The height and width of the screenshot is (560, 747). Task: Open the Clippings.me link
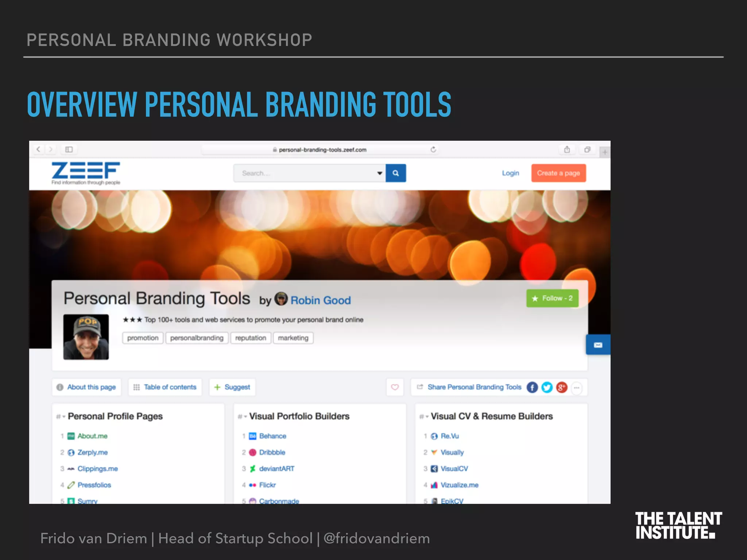point(97,469)
